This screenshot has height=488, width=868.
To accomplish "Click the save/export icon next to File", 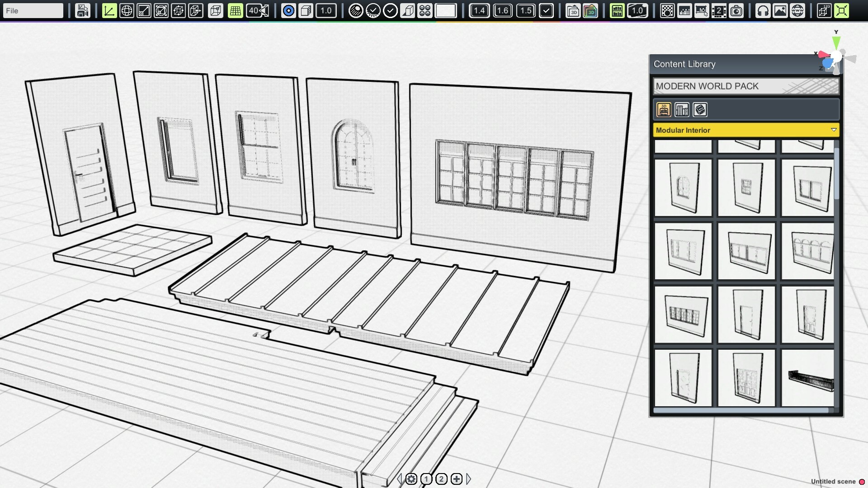I will (82, 10).
